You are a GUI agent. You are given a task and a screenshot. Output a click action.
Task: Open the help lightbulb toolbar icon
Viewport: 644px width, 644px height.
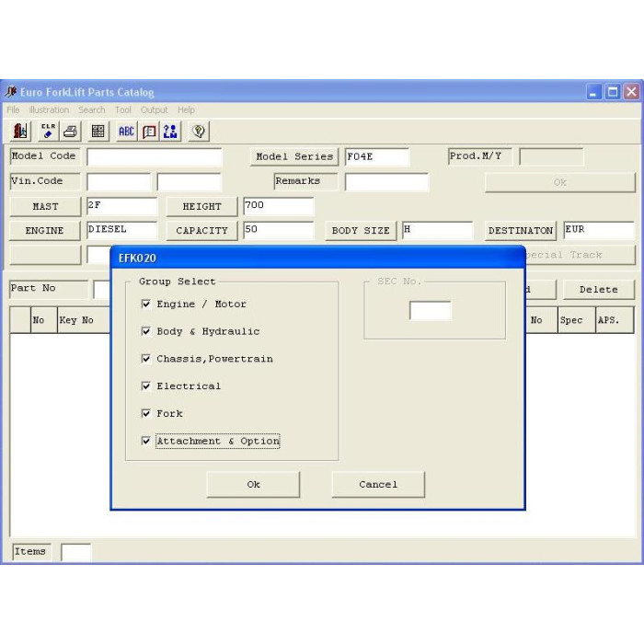[x=199, y=132]
